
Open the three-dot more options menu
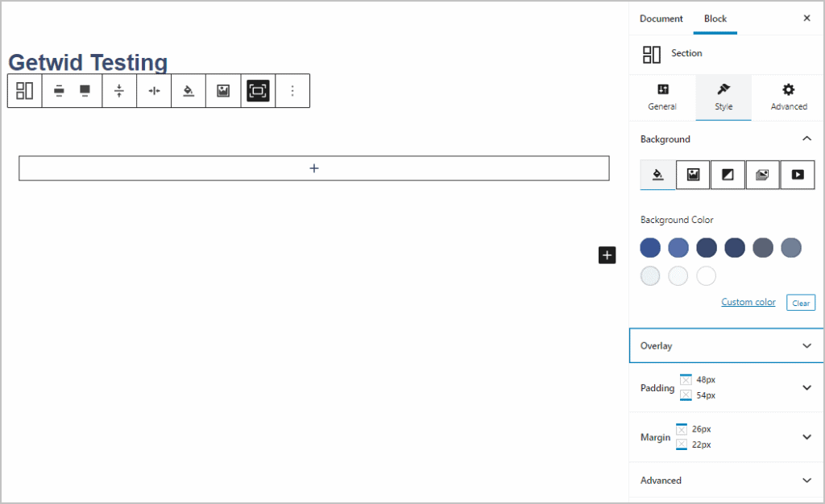coord(292,91)
